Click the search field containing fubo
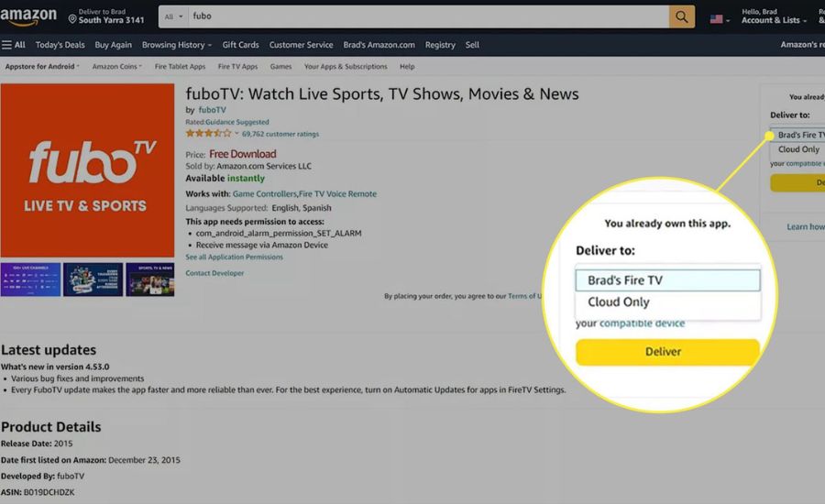Viewport: 825px width, 504px height. 428,16
